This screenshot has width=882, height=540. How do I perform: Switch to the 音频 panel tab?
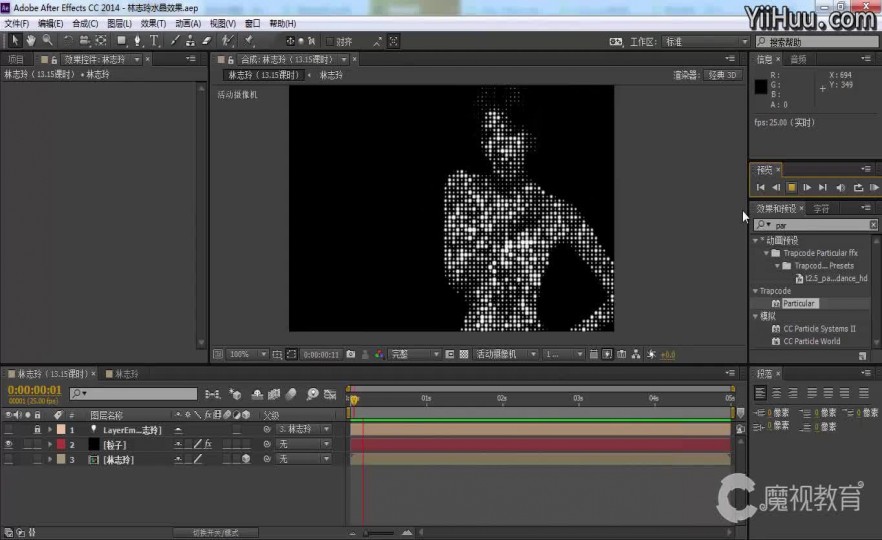(x=798, y=59)
